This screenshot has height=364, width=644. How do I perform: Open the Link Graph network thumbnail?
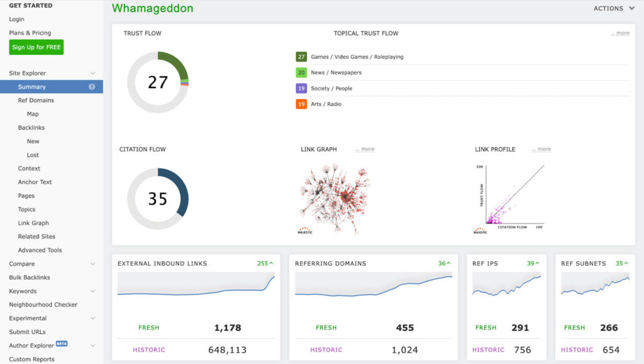coord(333,199)
